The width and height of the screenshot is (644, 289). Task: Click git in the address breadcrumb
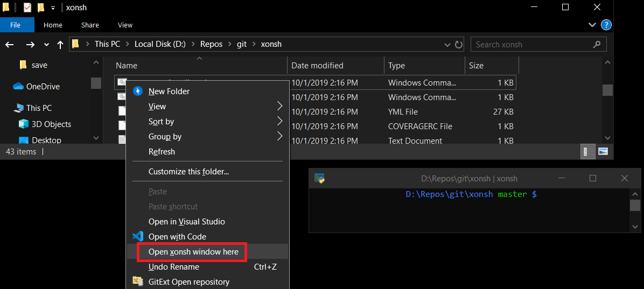(x=242, y=44)
